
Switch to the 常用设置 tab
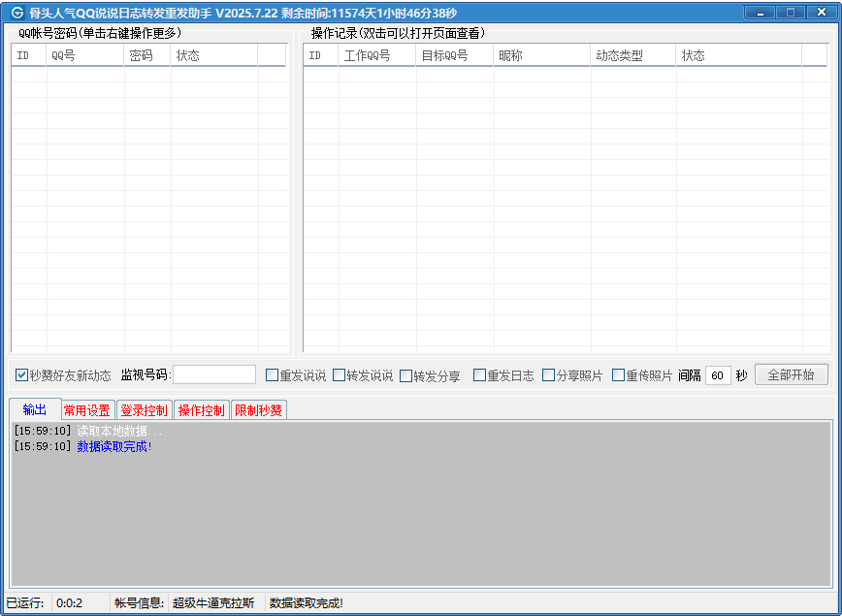point(87,410)
